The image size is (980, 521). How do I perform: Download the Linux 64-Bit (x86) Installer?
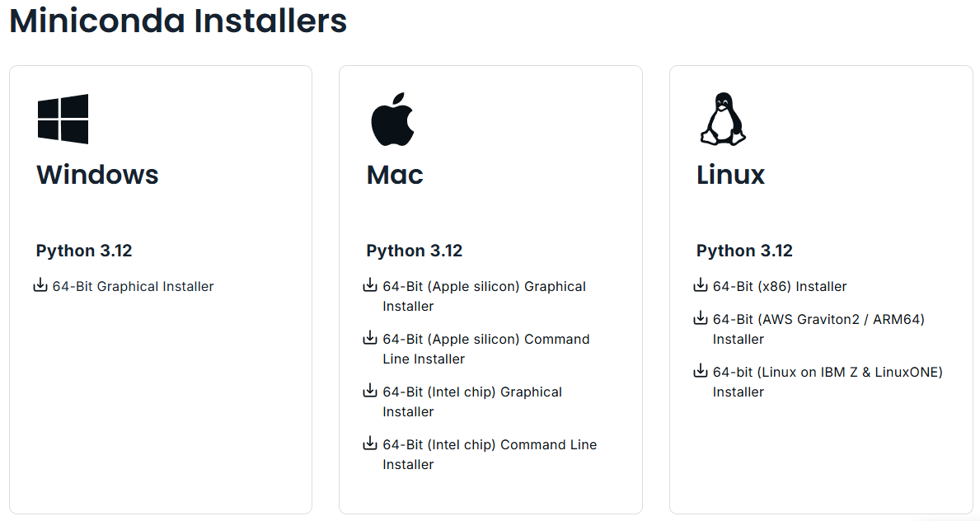[x=780, y=287]
